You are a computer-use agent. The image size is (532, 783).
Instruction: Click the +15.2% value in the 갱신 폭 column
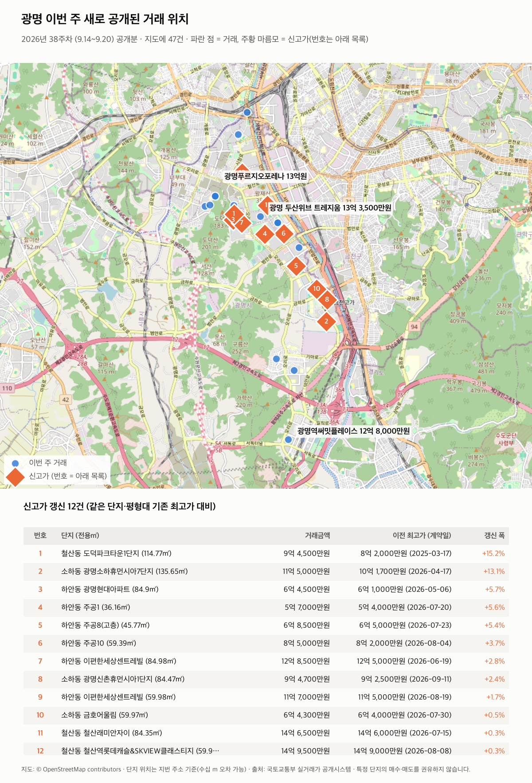click(493, 553)
